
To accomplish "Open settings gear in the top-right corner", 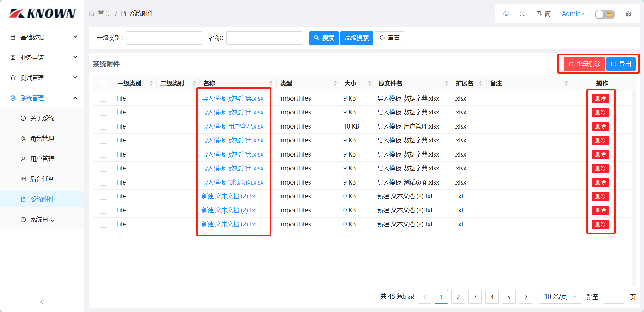I will click(628, 14).
